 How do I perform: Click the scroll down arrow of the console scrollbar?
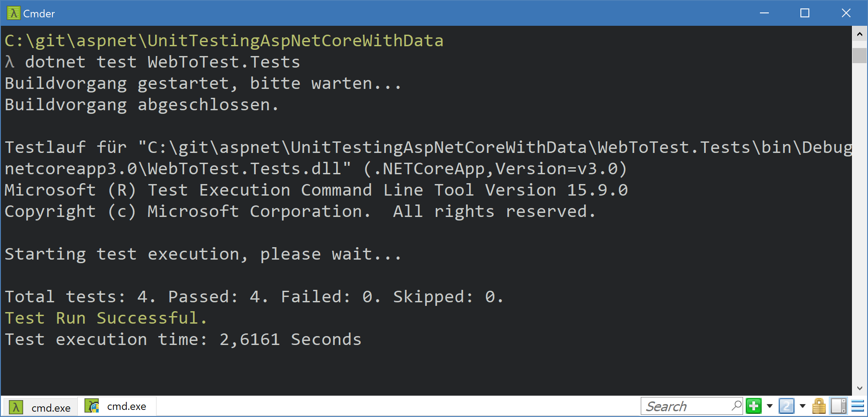[860, 388]
